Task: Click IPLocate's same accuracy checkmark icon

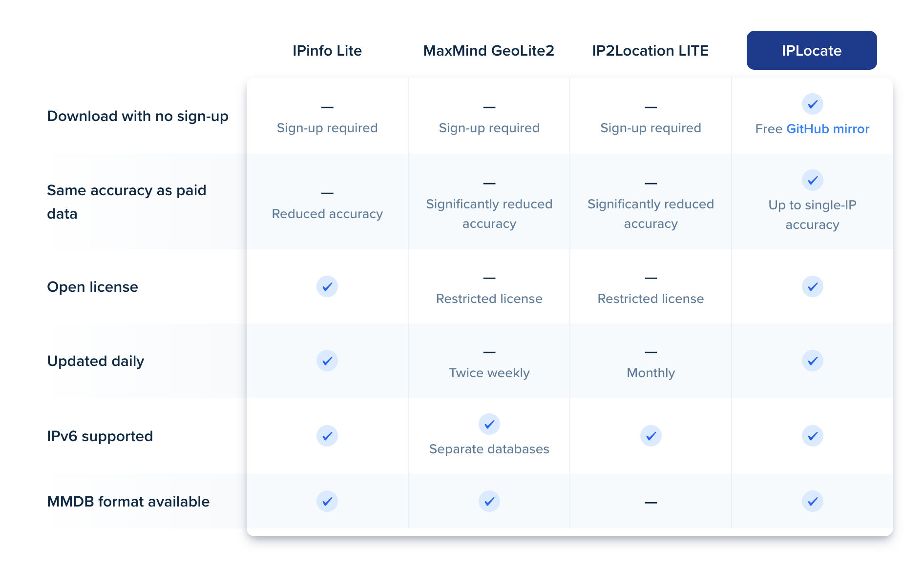Action: click(x=813, y=180)
